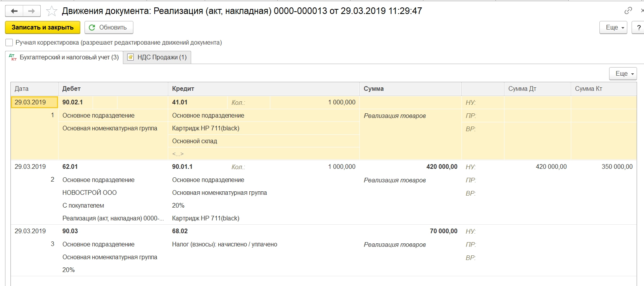Click the green refresh icon on Обновить

(92, 28)
